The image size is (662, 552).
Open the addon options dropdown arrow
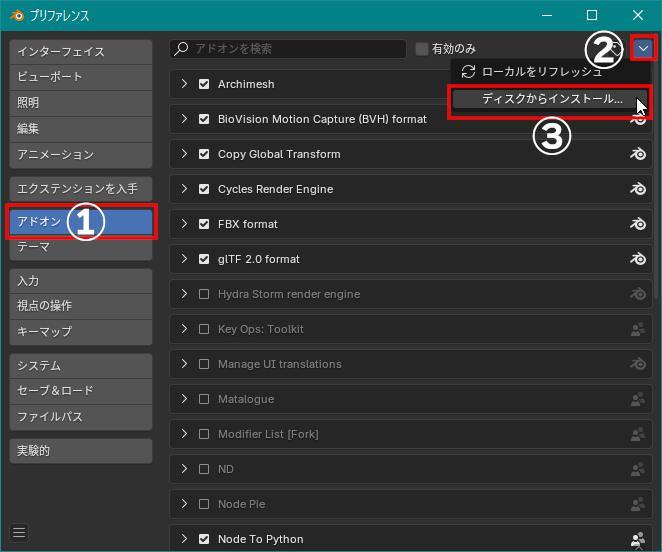(643, 48)
